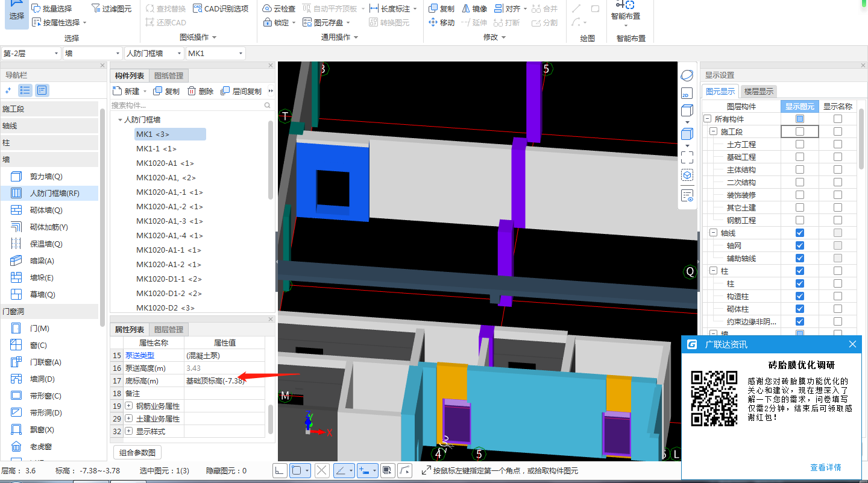Open 按属性选择 option
This screenshot has height=483, width=868.
click(x=59, y=22)
